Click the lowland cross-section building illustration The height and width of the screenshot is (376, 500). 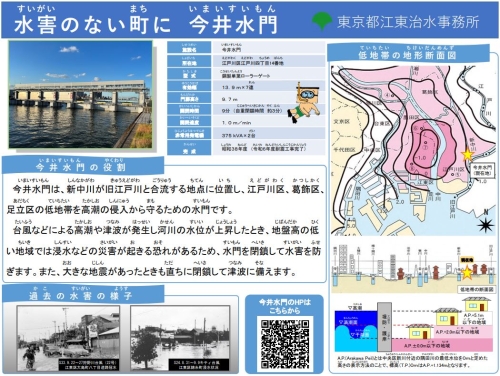click(x=413, y=269)
